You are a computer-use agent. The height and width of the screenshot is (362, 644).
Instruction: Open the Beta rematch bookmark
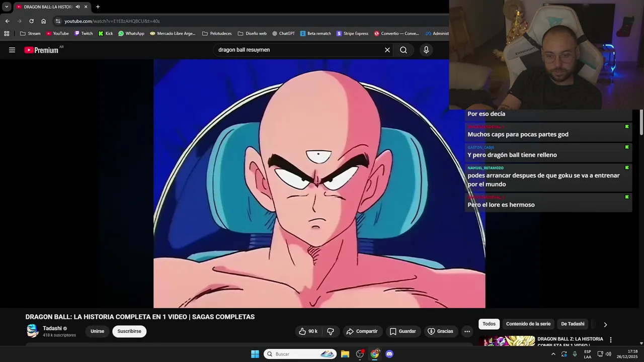pyautogui.click(x=315, y=34)
